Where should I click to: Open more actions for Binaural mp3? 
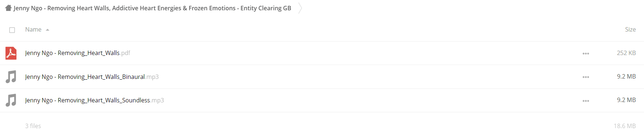[586, 77]
